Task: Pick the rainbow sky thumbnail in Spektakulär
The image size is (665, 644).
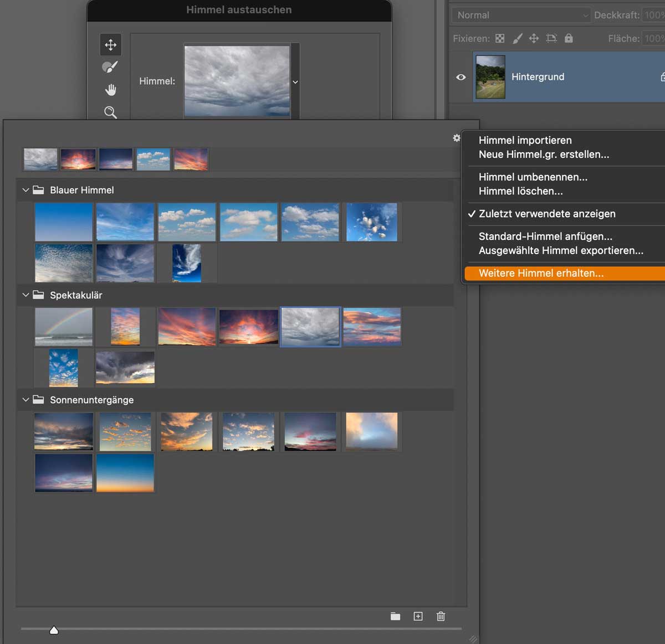Action: 64,327
